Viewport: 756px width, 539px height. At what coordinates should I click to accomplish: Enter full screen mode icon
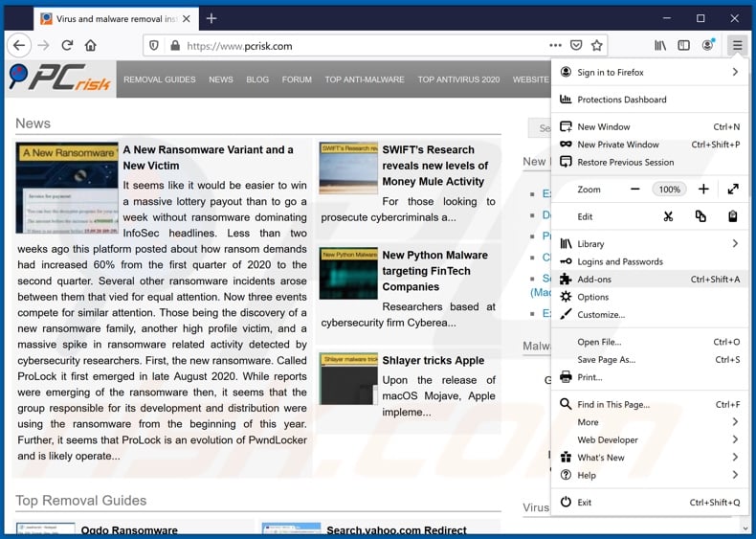point(733,190)
